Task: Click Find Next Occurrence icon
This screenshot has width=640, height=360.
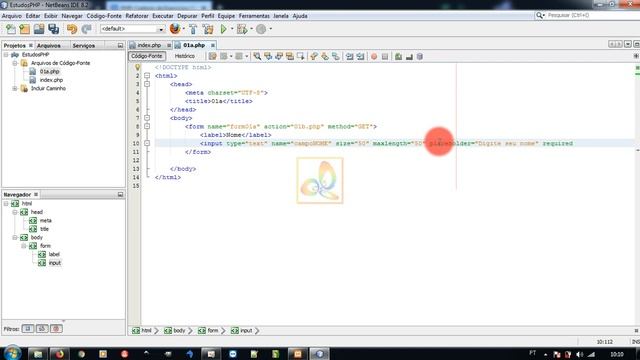Action: tap(279, 56)
